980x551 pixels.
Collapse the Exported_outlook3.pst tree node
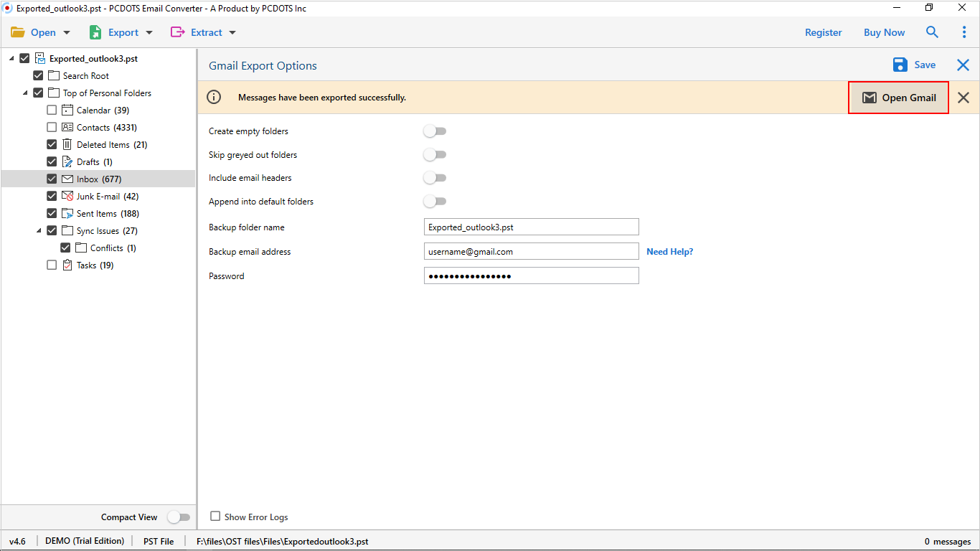tap(11, 59)
